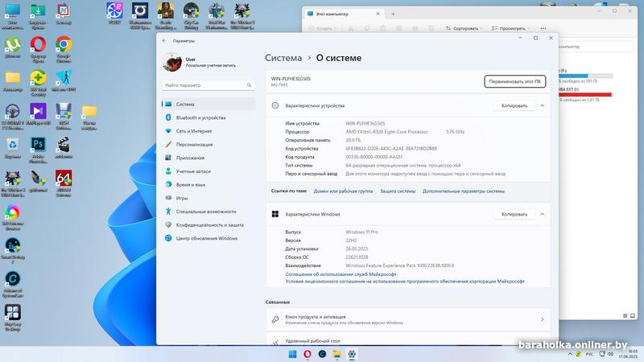Open the Opera browser desktop shortcut
This screenshot has height=362, width=644.
(x=38, y=49)
